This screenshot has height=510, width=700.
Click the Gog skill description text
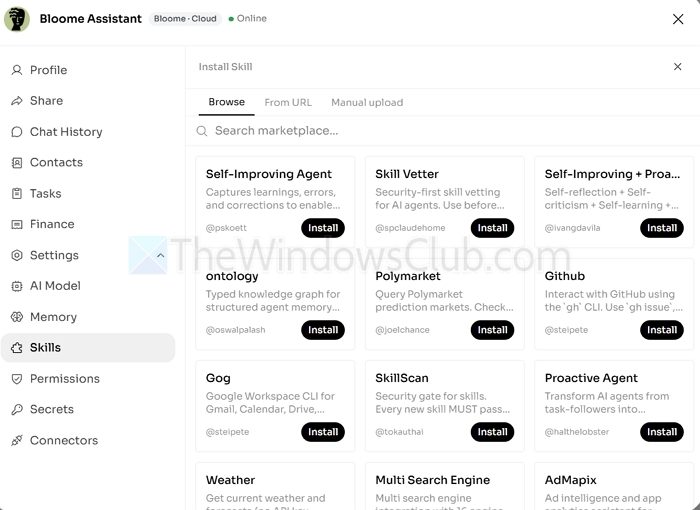pyautogui.click(x=271, y=403)
